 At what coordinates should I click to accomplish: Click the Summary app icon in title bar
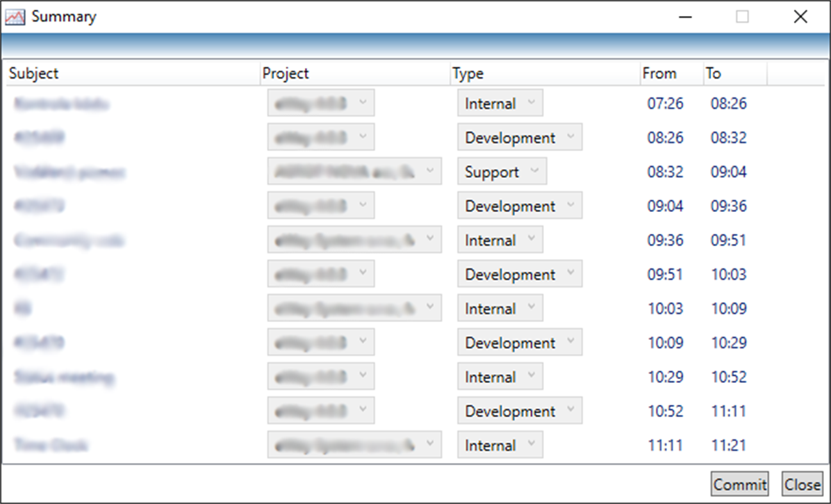click(x=15, y=16)
